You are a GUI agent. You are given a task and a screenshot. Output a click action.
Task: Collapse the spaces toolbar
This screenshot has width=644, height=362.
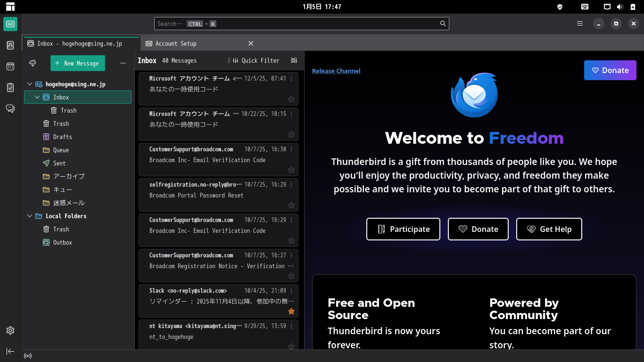click(10, 351)
